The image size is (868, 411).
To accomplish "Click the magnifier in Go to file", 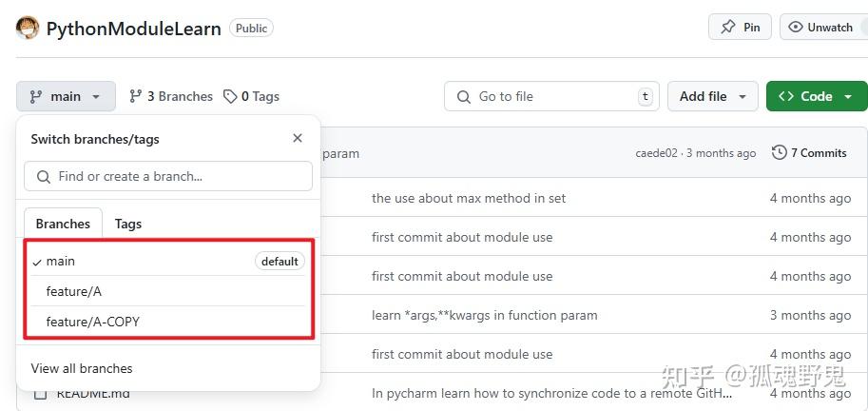I will (x=464, y=96).
